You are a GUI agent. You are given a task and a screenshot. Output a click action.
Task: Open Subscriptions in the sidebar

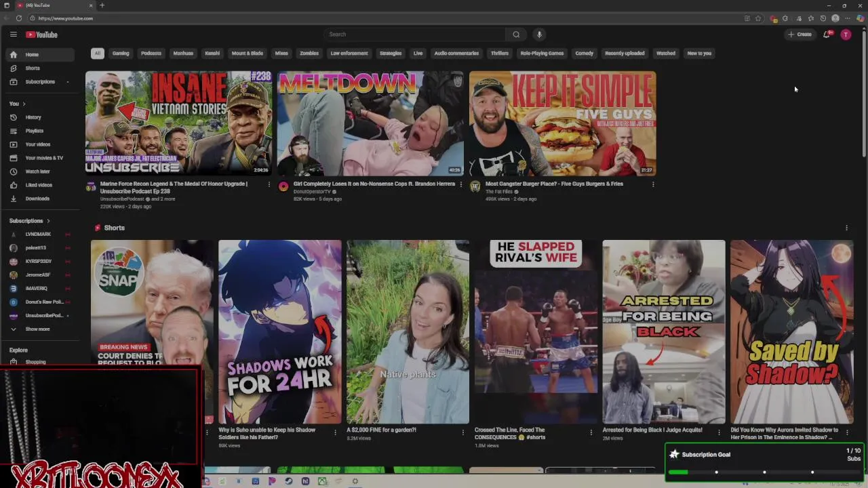40,81
